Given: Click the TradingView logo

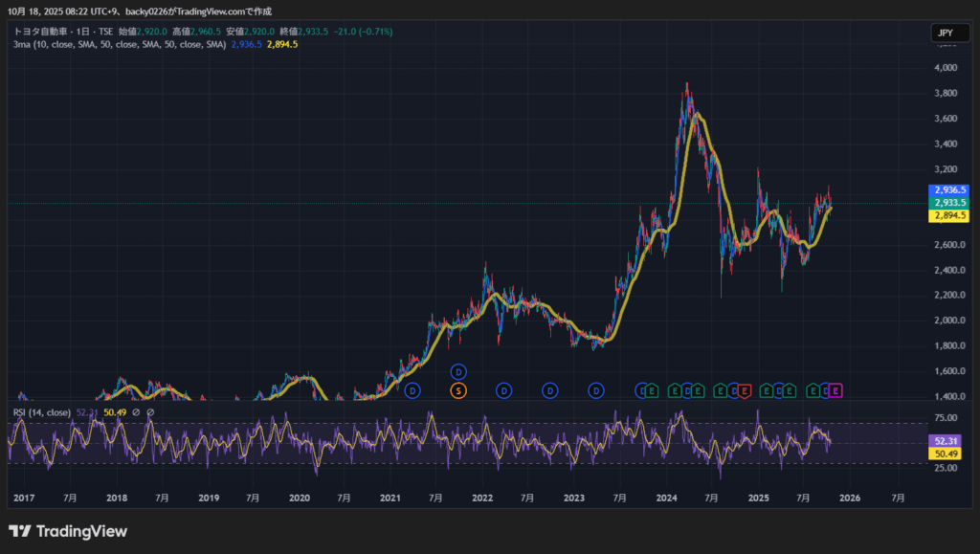Looking at the screenshot, I should click(x=68, y=531).
